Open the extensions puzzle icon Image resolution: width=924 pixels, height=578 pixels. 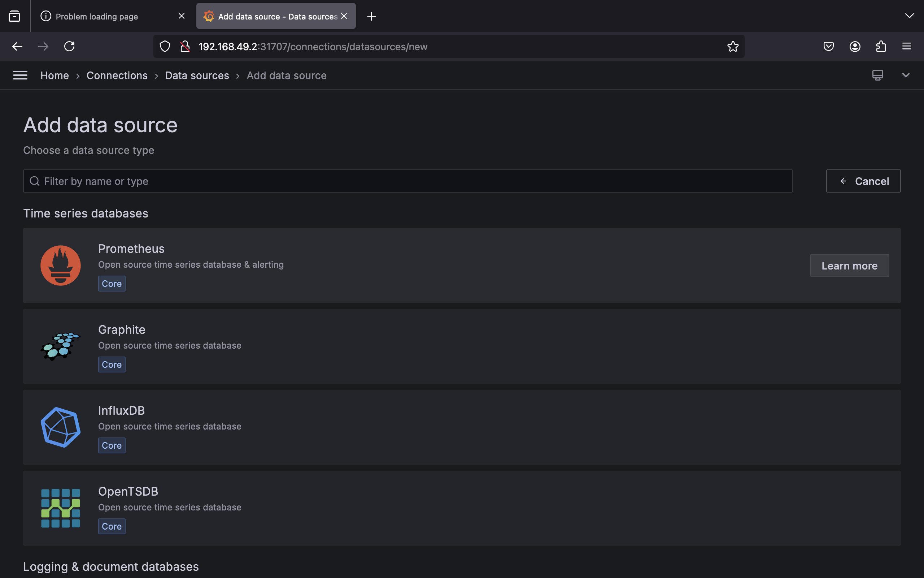point(881,47)
